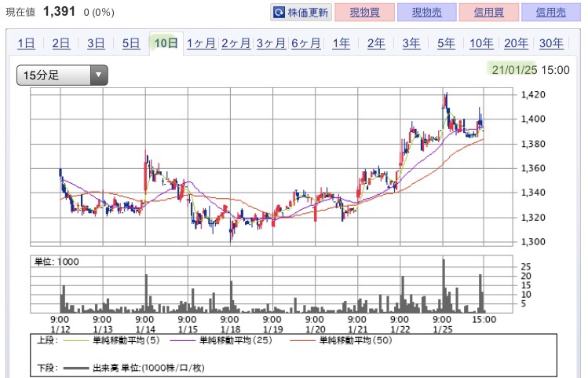Switch to the 2ヶ月 period tab
The height and width of the screenshot is (378, 588).
pyautogui.click(x=236, y=43)
